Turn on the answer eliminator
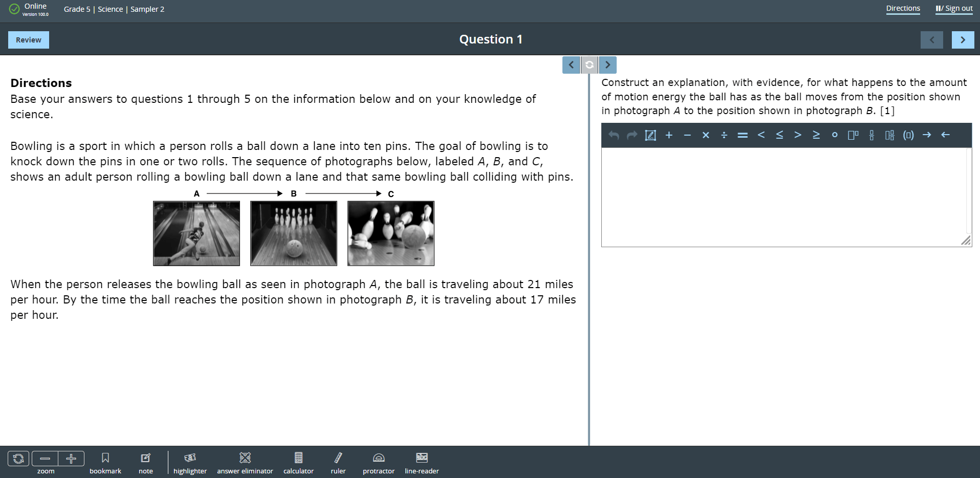 (245, 463)
